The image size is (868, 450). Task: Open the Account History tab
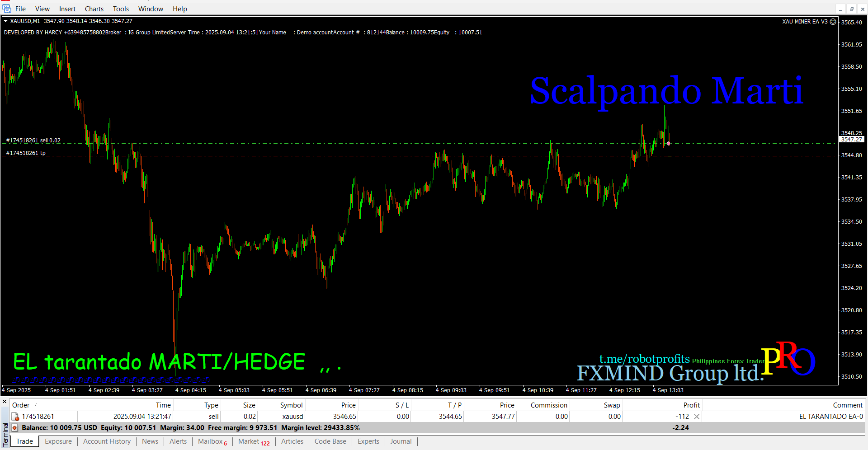tap(107, 441)
